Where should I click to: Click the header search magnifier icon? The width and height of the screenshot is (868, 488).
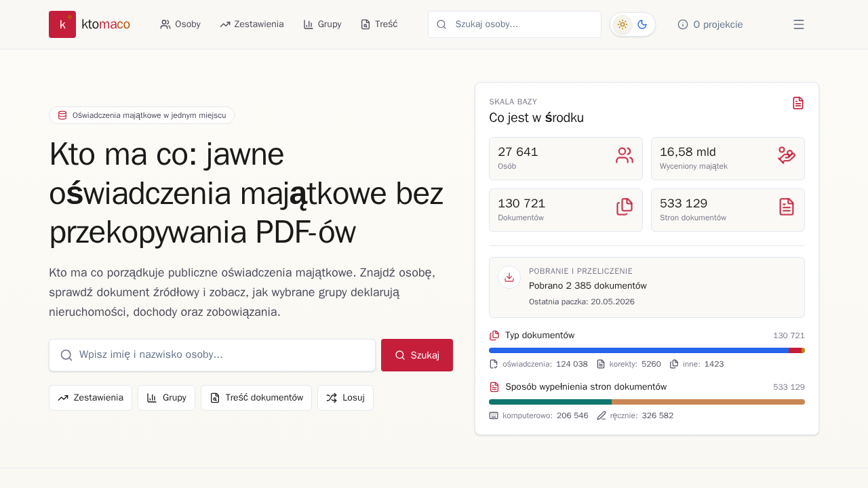tap(441, 24)
